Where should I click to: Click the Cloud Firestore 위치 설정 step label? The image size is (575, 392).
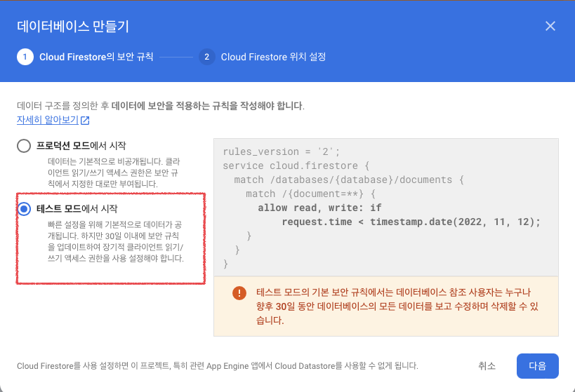273,57
